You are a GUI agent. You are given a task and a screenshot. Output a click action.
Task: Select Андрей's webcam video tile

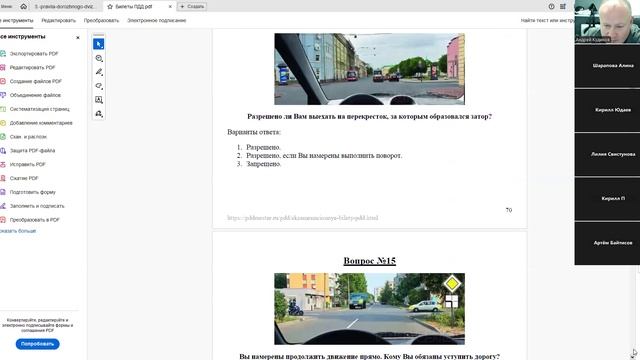click(607, 21)
